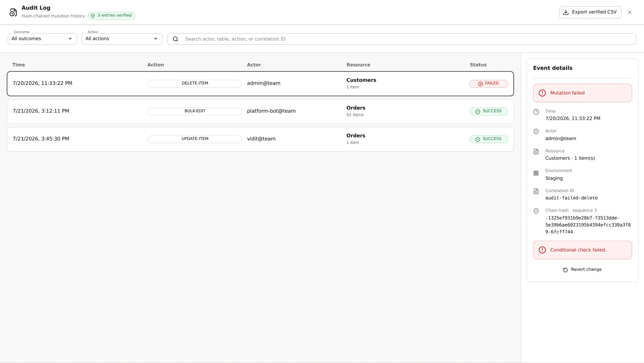Click the SUCCESS badge on UPDATE-ITEM row

tap(489, 139)
